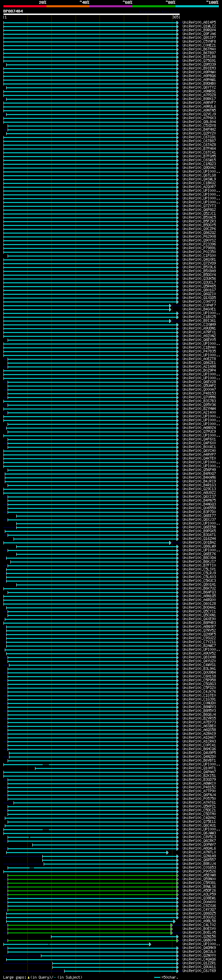The width and height of the screenshot is (222, 980).
Task: Select the UniRef100_Q75G91 label
Action: [x=199, y=60]
